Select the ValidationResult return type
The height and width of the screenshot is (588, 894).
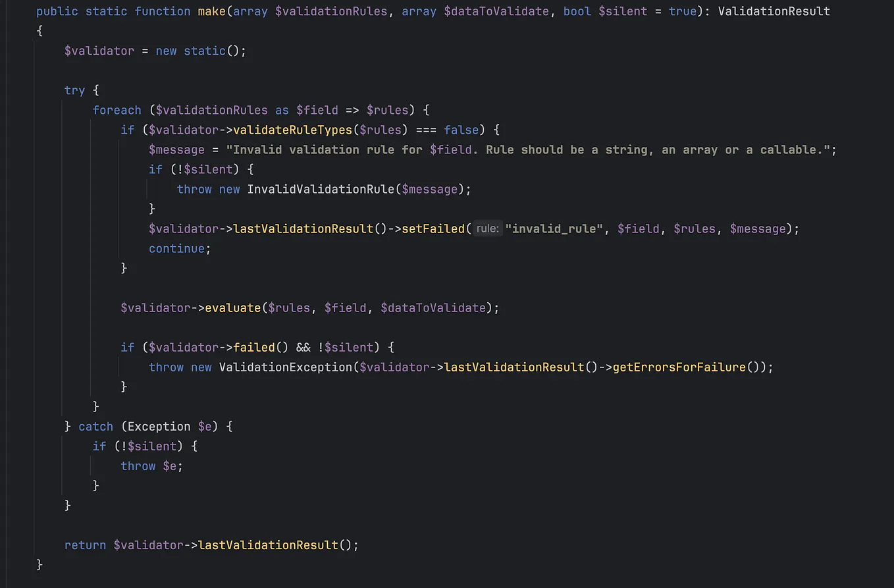[x=774, y=11]
